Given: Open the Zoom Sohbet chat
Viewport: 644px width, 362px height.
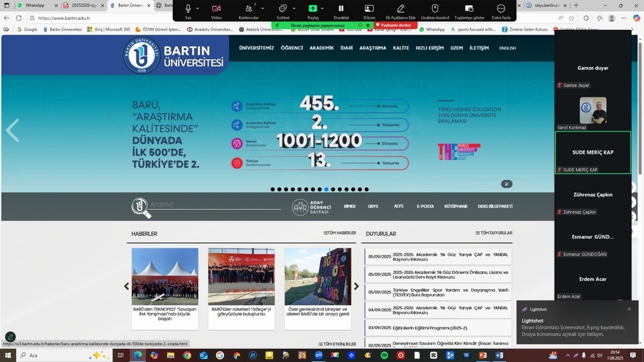Looking at the screenshot, I should [283, 8].
